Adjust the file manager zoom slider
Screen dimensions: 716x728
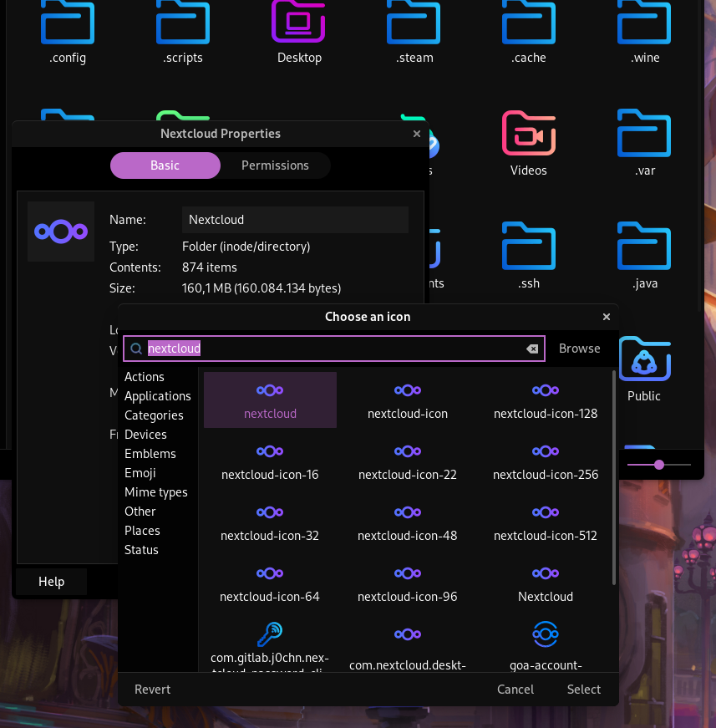click(659, 464)
